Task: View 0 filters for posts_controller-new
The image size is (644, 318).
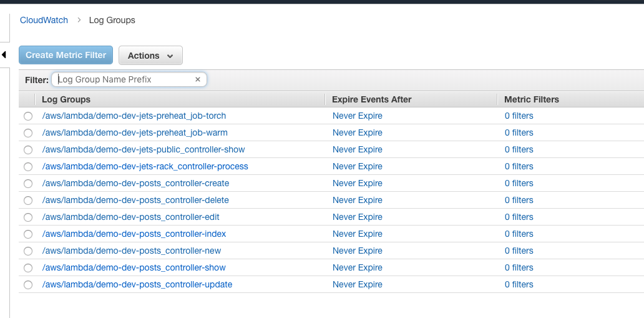Action: point(519,251)
